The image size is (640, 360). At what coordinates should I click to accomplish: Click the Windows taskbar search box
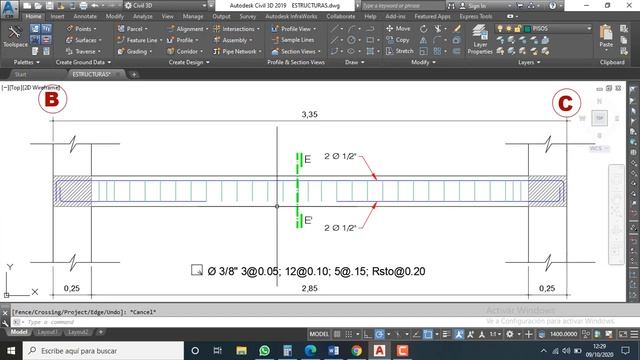(x=103, y=351)
